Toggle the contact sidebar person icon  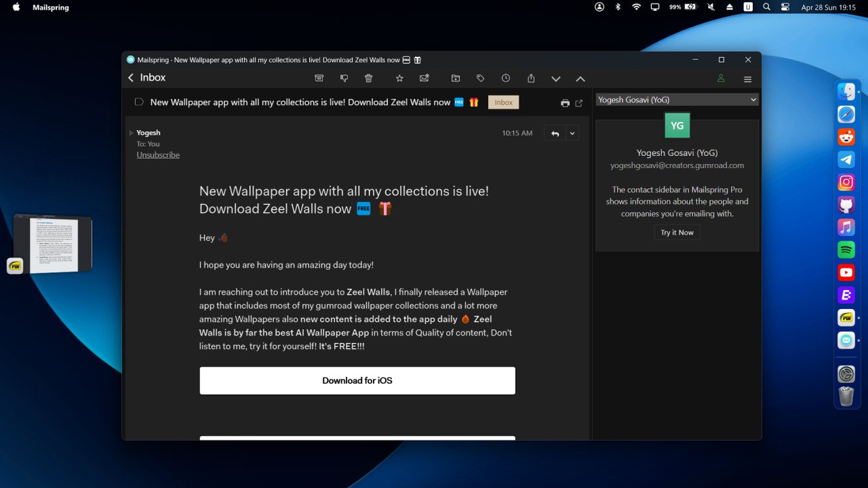721,79
